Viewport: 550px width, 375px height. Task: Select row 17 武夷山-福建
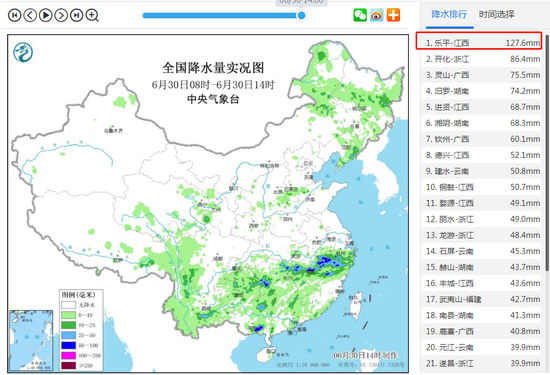[x=481, y=299]
